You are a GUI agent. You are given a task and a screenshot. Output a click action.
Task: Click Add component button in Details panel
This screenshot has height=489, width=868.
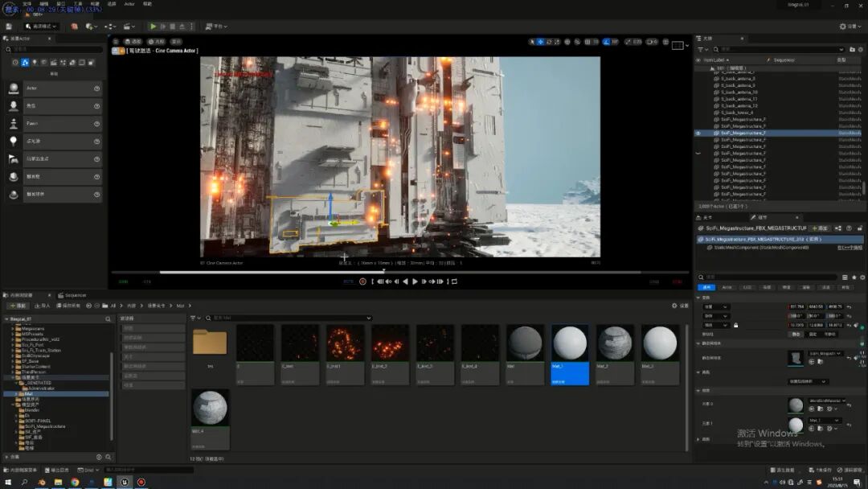(820, 228)
